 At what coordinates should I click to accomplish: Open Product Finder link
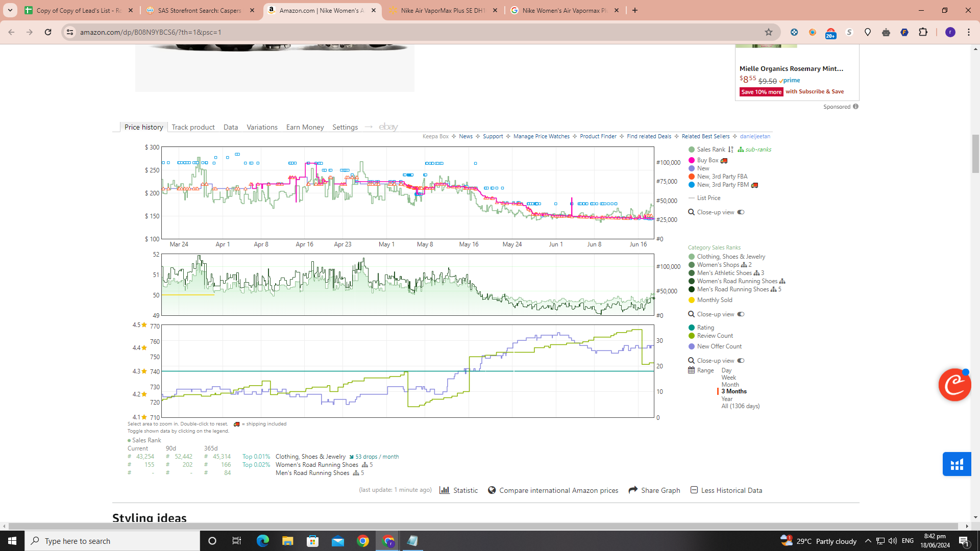click(x=598, y=136)
